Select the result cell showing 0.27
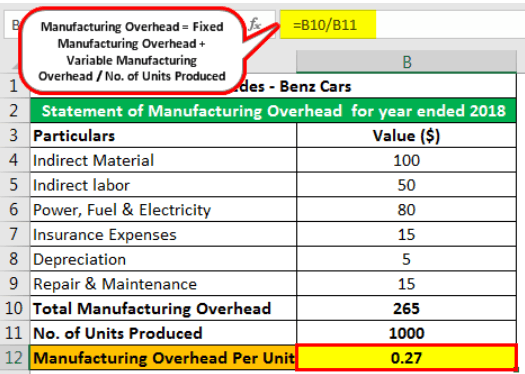This screenshot has height=374, width=525. pyautogui.click(x=406, y=358)
